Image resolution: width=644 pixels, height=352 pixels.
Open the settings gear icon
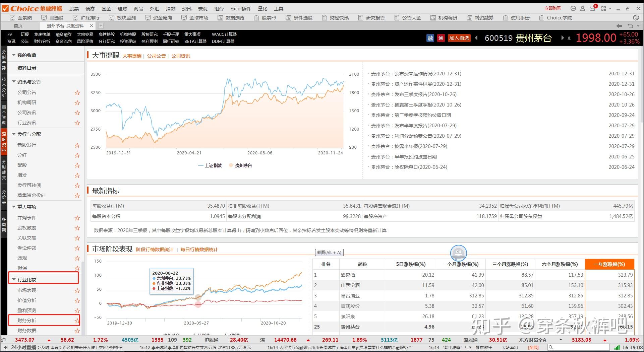(636, 18)
